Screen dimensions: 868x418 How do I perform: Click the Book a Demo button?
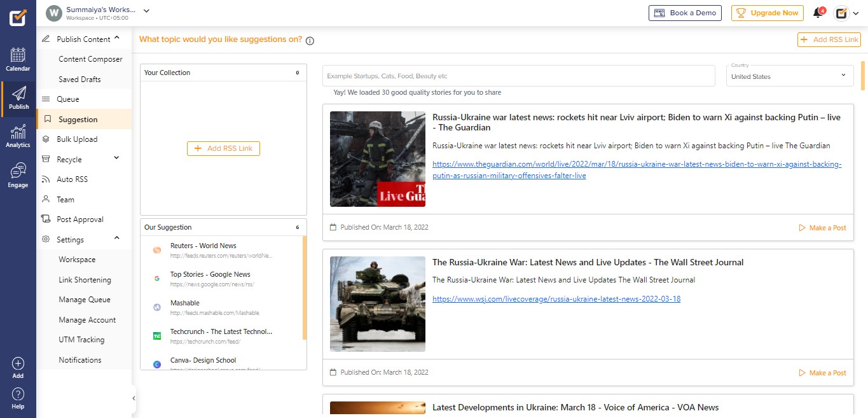[x=685, y=13]
